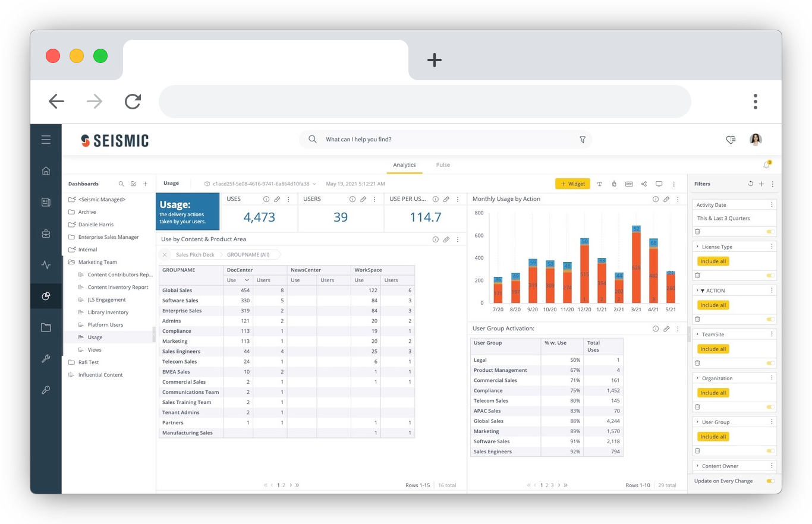Click the 12/20 bar in chart
Image resolution: width=812 pixels, height=524 pixels.
(x=584, y=270)
